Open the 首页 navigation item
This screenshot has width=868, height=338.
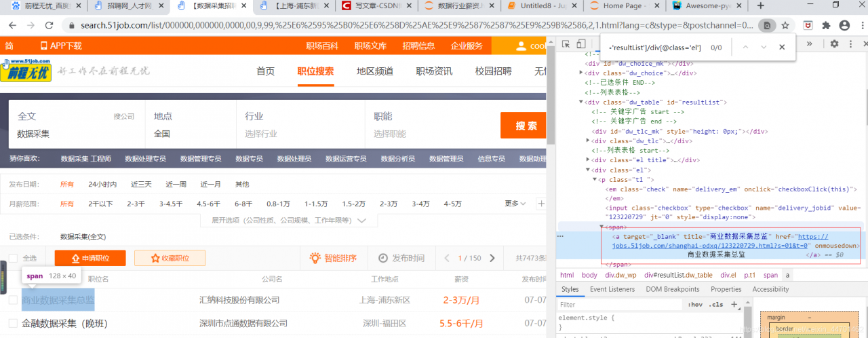click(265, 71)
